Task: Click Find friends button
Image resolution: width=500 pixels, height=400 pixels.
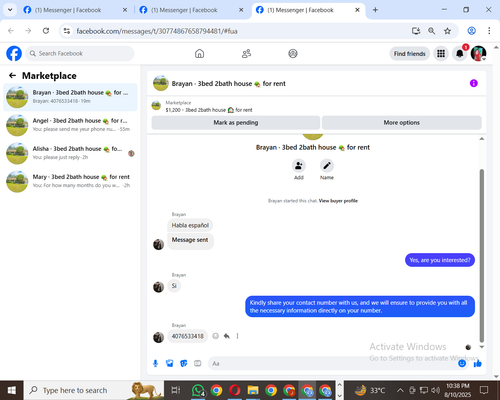Action: [x=410, y=53]
